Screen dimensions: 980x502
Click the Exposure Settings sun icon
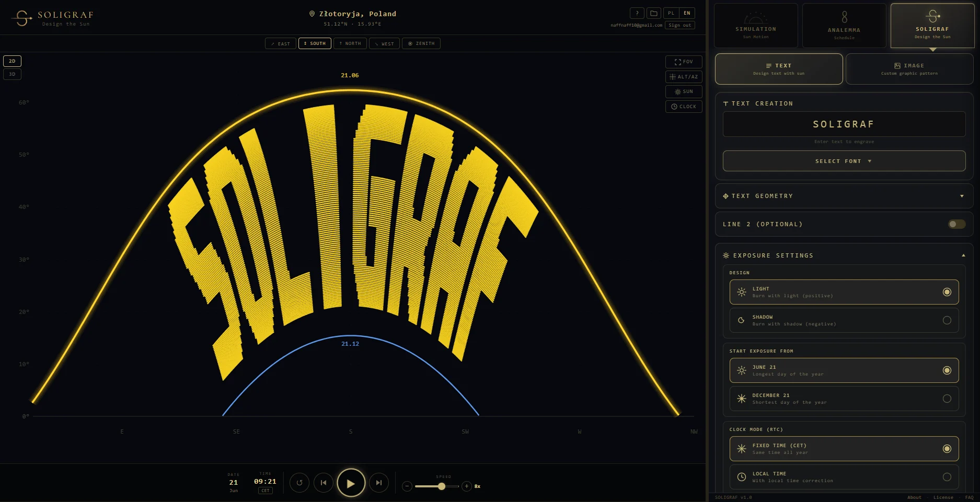[726, 255]
